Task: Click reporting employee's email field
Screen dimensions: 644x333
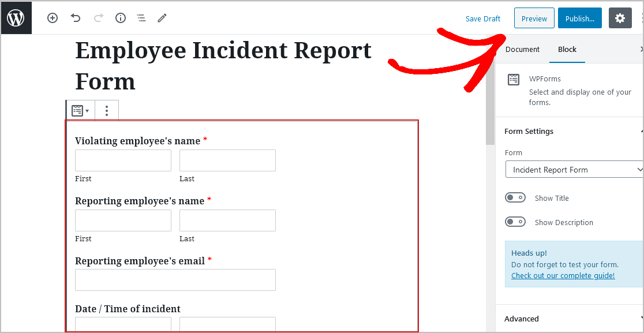Action: tap(175, 280)
